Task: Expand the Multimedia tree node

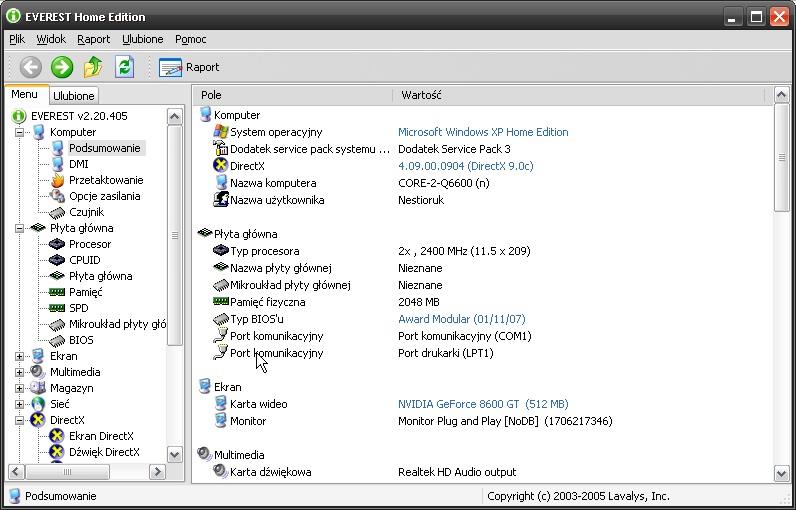Action: [19, 372]
